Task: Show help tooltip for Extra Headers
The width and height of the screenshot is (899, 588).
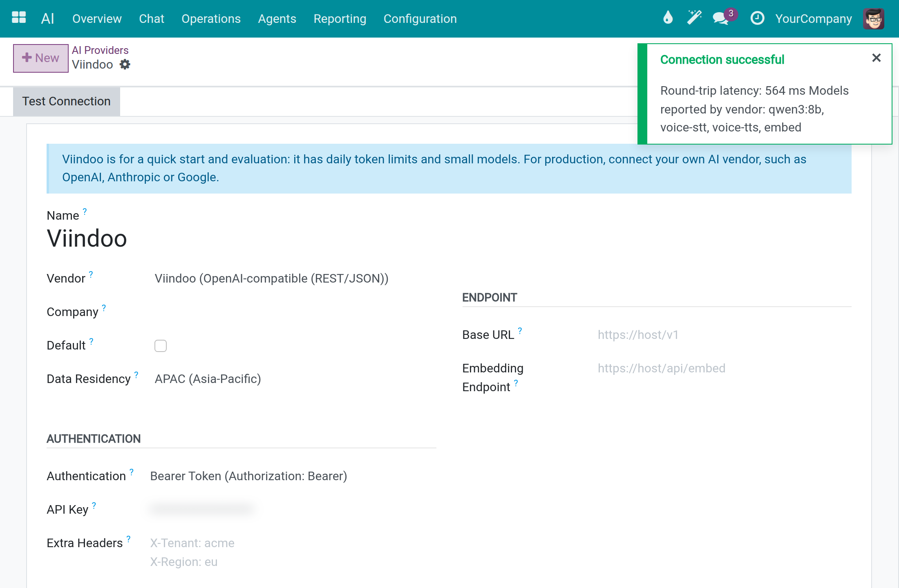Action: (x=128, y=539)
